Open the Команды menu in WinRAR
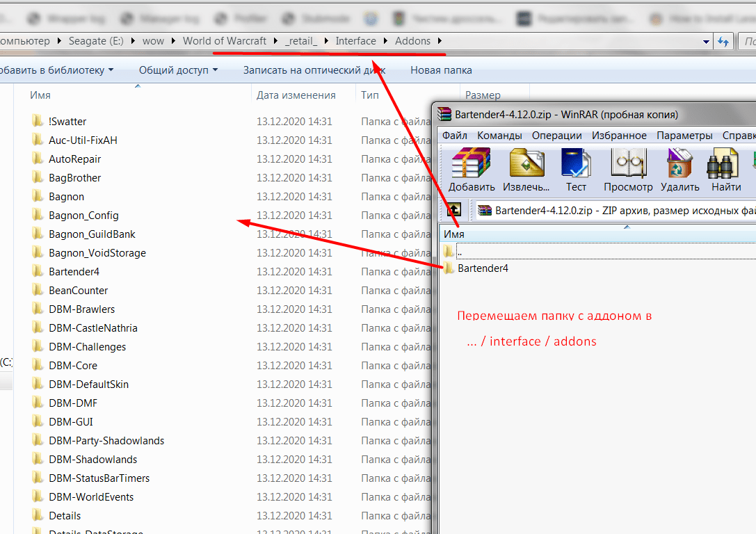The height and width of the screenshot is (534, 756). pyautogui.click(x=499, y=136)
